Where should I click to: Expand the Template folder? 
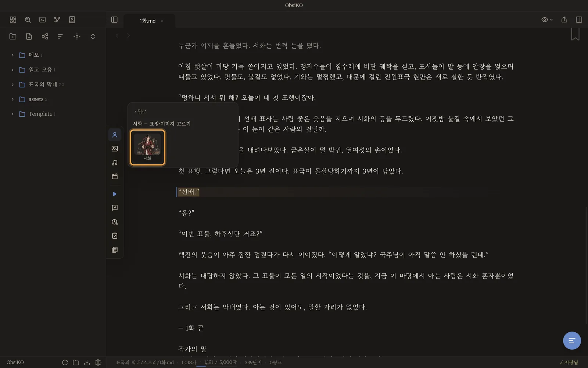12,114
